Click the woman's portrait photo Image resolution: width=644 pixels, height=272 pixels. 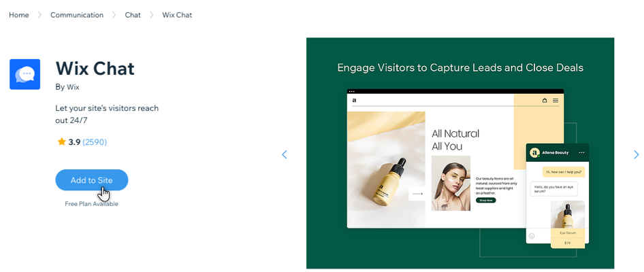point(451,183)
